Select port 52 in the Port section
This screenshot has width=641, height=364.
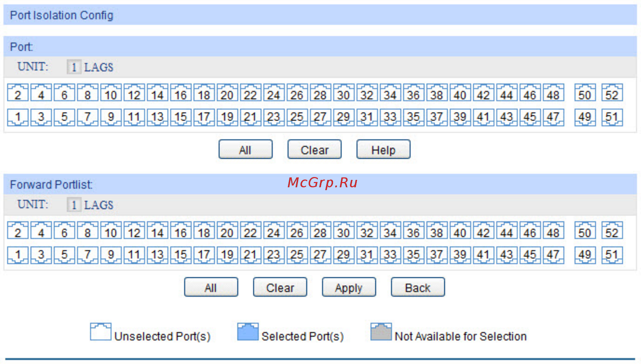click(612, 93)
